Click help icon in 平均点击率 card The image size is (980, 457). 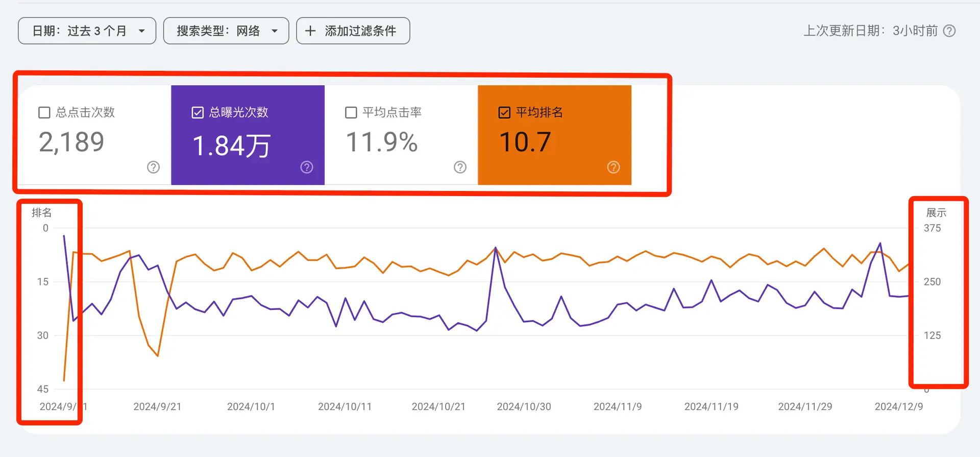click(460, 167)
